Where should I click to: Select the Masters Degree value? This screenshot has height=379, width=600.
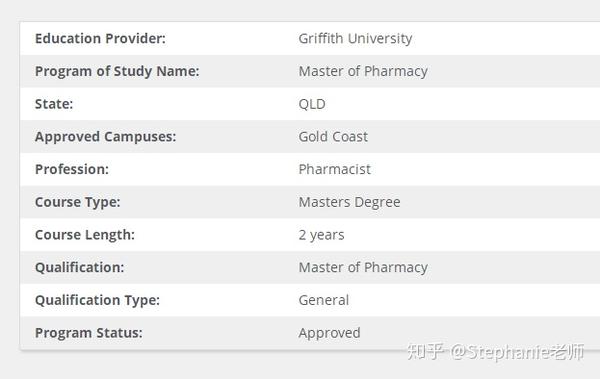(x=349, y=202)
